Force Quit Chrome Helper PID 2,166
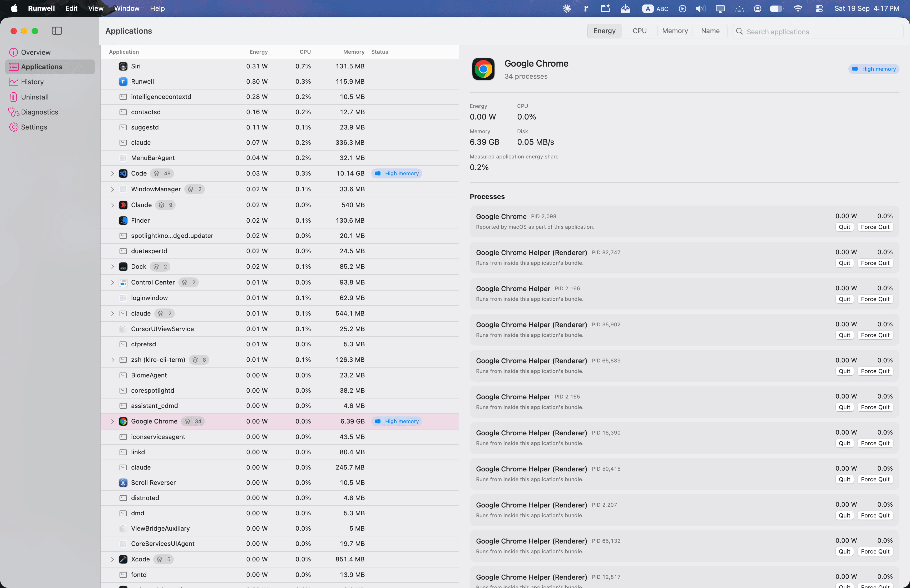Image resolution: width=910 pixels, height=588 pixels. click(x=875, y=299)
